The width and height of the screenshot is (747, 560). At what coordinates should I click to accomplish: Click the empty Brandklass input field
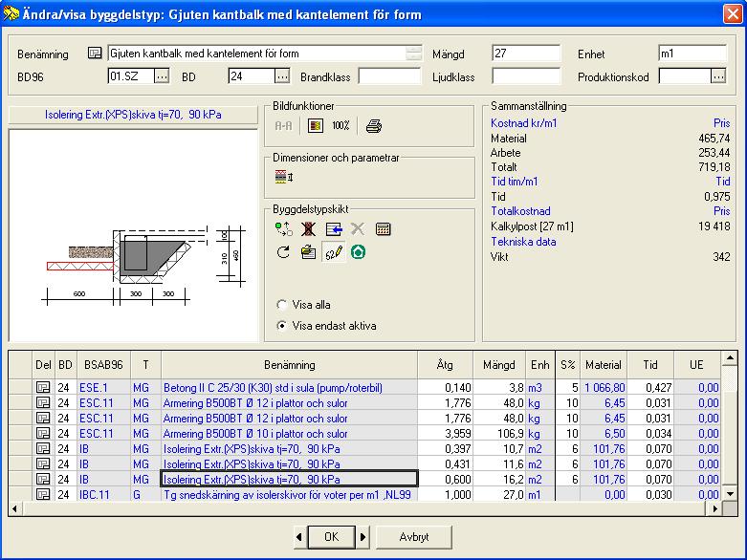coord(389,76)
